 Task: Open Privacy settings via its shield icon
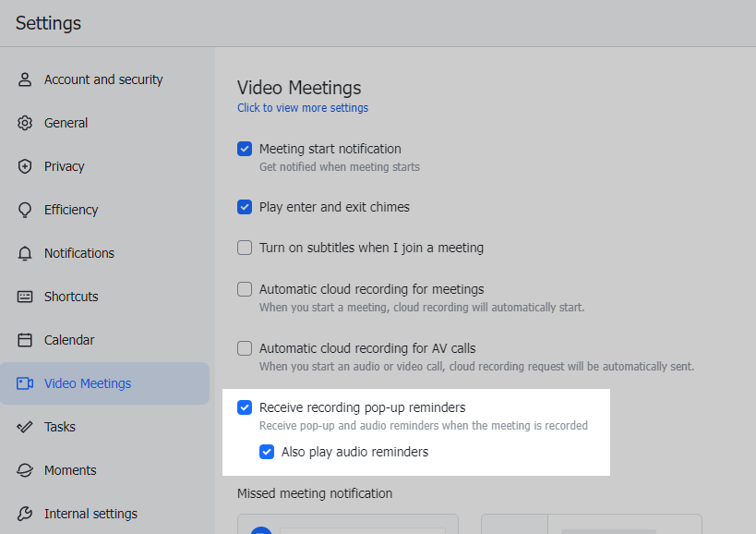(x=25, y=166)
